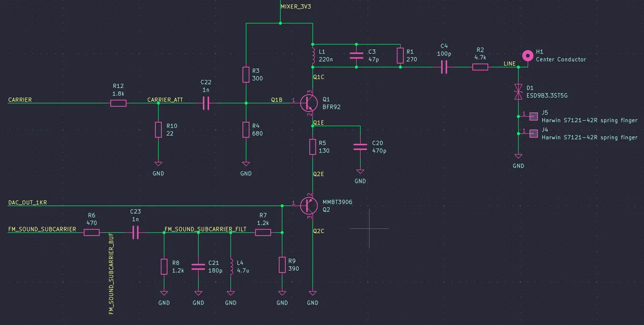Select the C21 capacitor symbol
This screenshot has width=644, height=325.
point(198,267)
